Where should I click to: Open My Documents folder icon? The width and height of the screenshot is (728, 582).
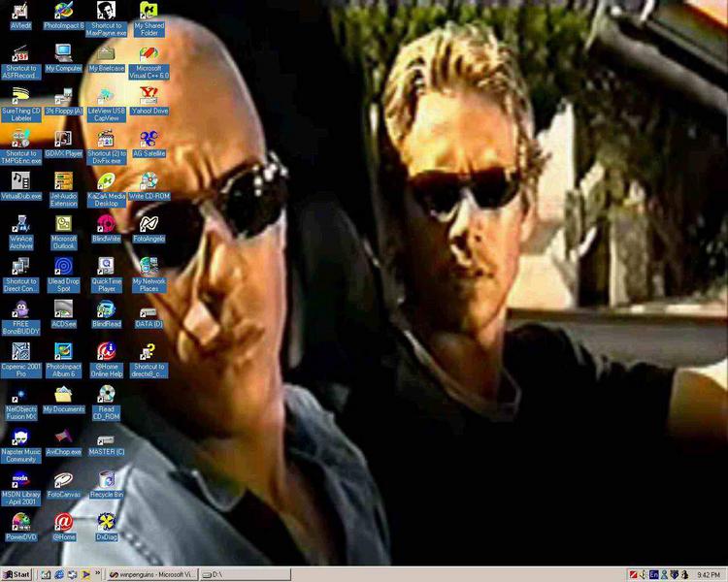pos(64,400)
